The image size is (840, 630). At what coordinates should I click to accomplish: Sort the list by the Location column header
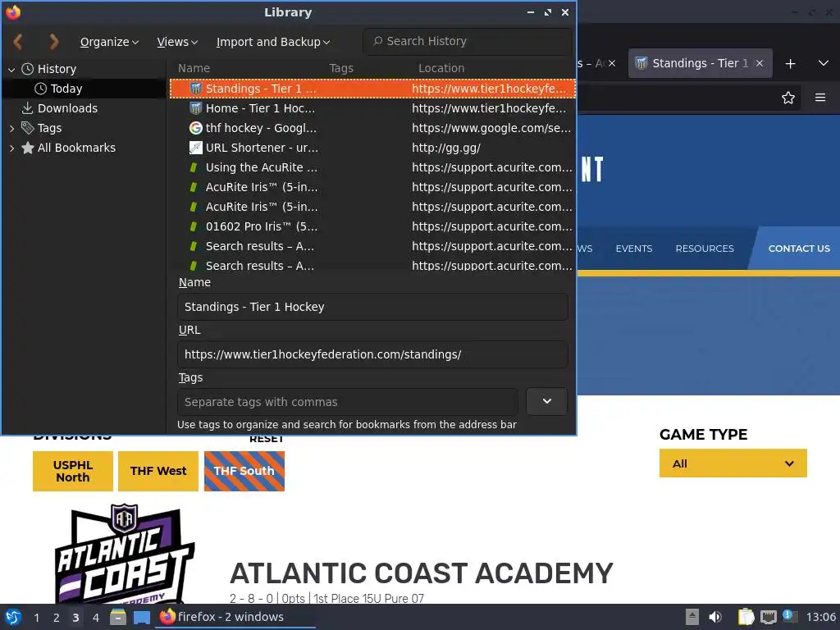(x=441, y=68)
